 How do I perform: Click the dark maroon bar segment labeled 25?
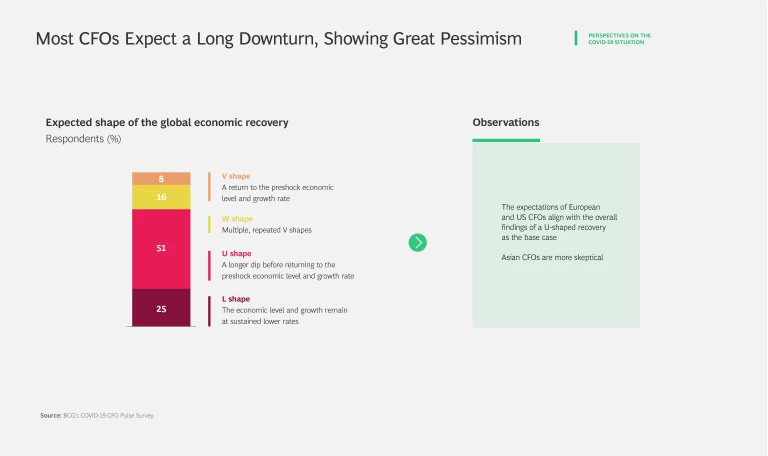tap(161, 308)
